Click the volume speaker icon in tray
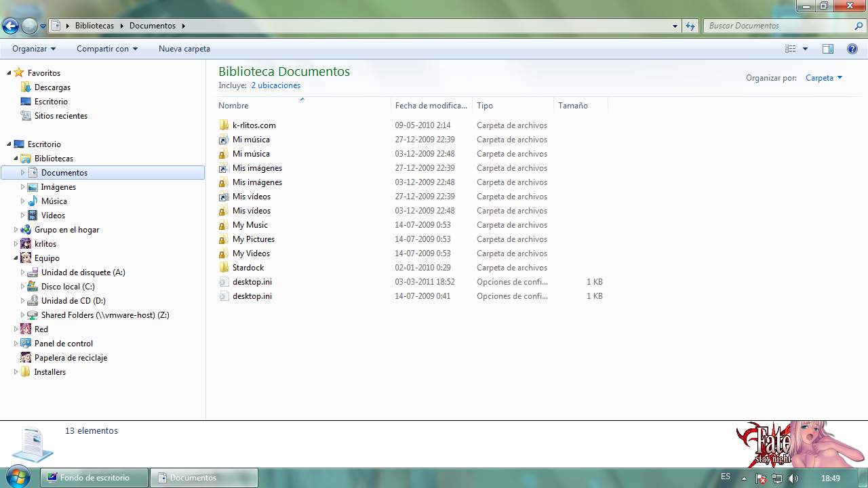This screenshot has height=488, width=868. (x=793, y=479)
